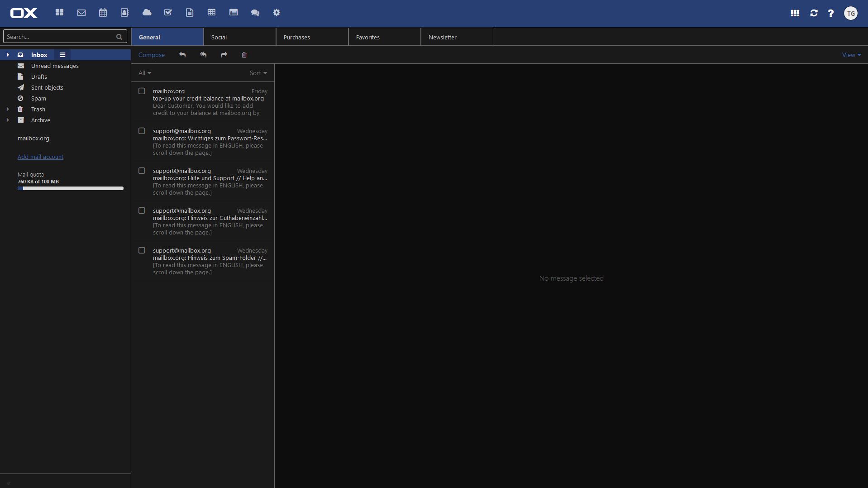The height and width of the screenshot is (488, 868).
Task: Open the View dropdown
Action: 851,54
